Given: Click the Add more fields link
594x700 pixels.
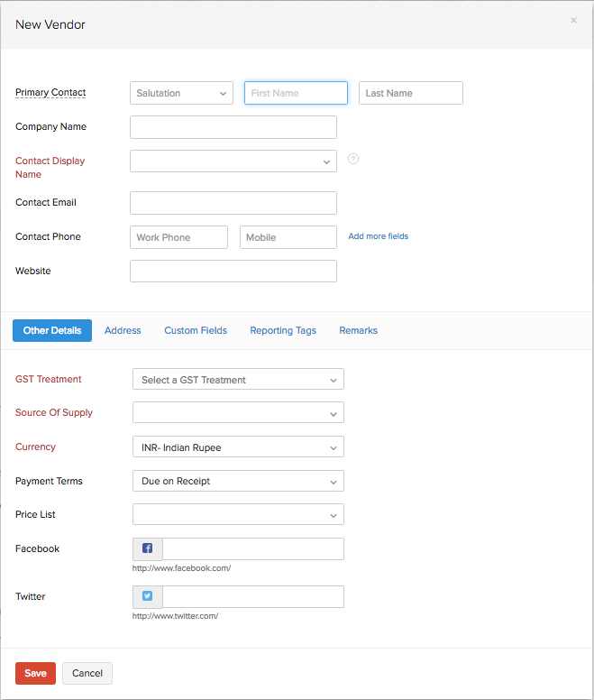Looking at the screenshot, I should click(379, 236).
